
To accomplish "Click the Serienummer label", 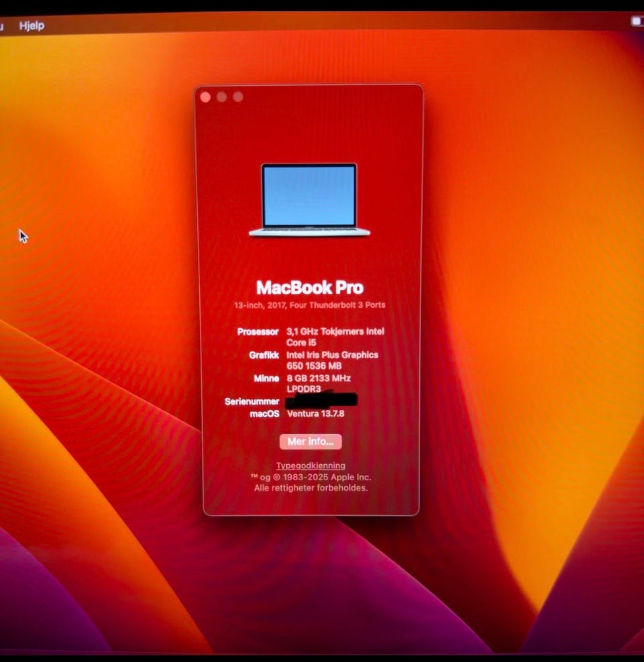I will pyautogui.click(x=252, y=402).
